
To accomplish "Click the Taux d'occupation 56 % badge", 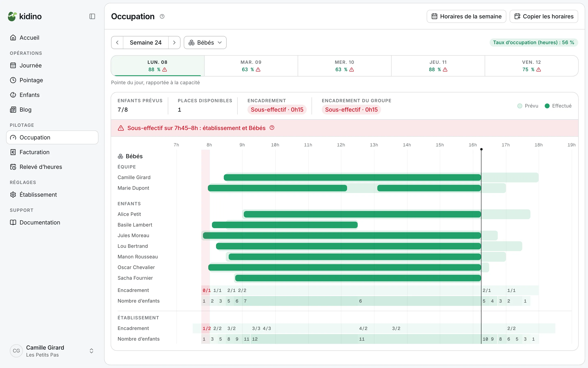I will [533, 43].
